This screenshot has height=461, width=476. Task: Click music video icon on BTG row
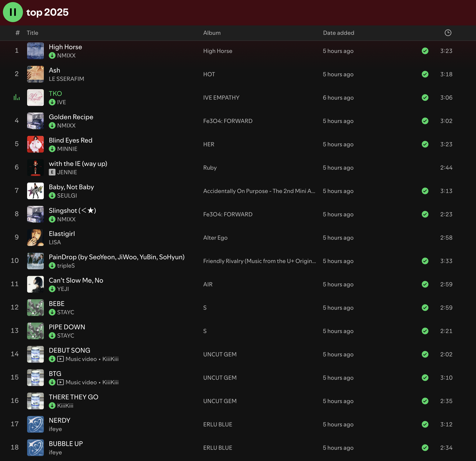click(60, 382)
